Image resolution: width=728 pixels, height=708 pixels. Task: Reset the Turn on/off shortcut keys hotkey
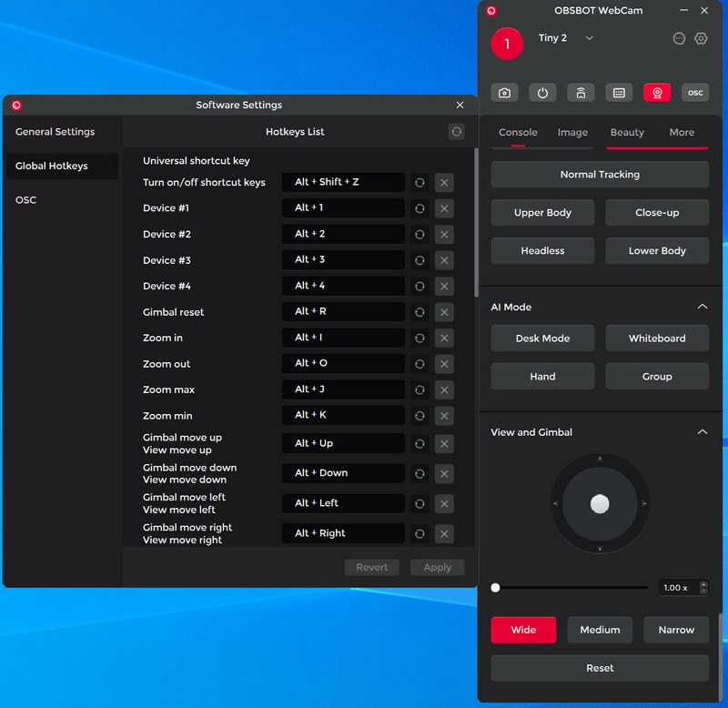coord(420,182)
